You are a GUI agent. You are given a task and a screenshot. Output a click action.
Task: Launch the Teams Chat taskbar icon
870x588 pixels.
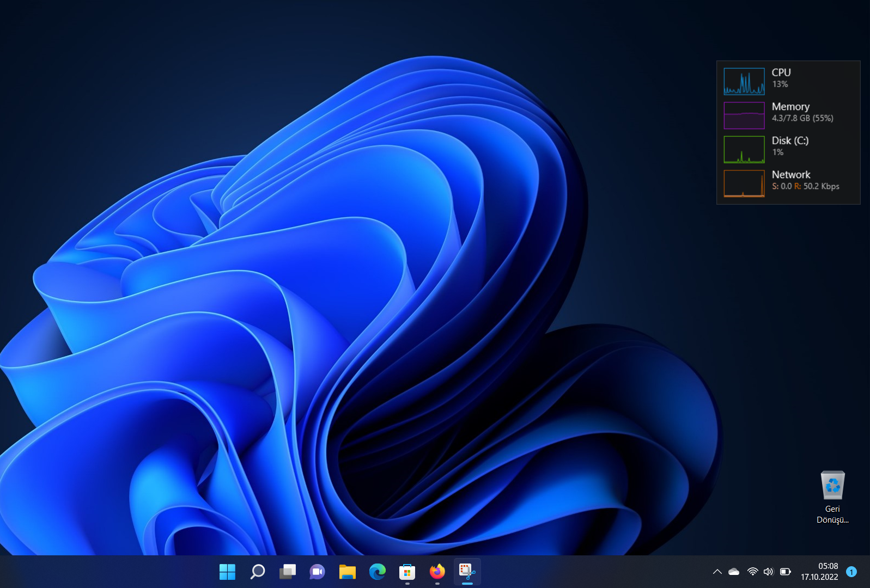(317, 572)
